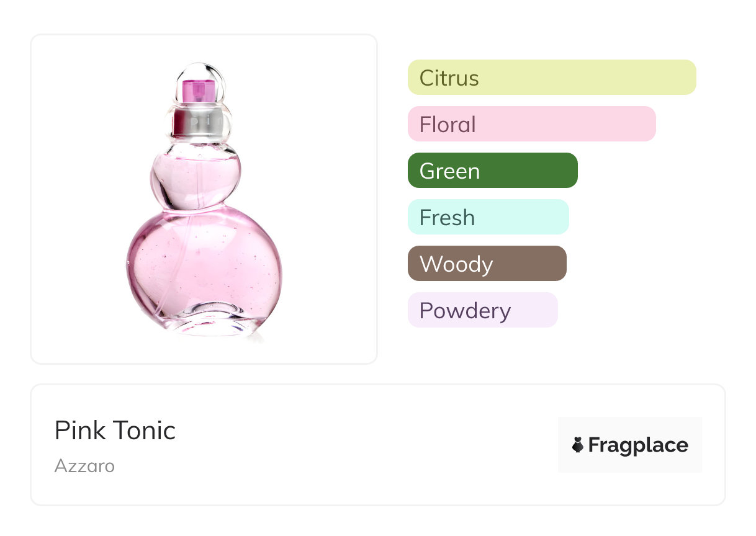Click the word Citrus label text
The width and height of the screenshot is (756, 536).
click(449, 78)
